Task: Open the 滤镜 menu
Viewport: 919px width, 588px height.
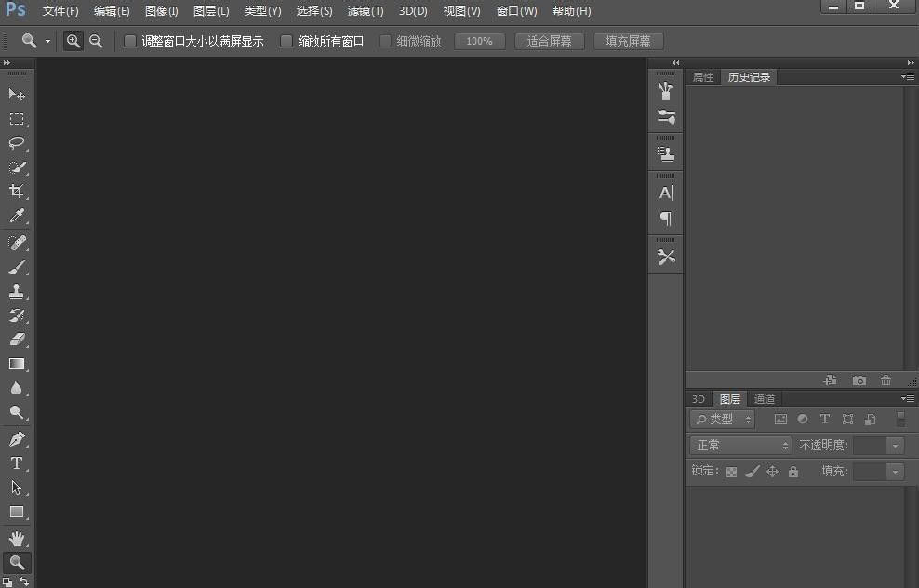Action: pos(365,11)
